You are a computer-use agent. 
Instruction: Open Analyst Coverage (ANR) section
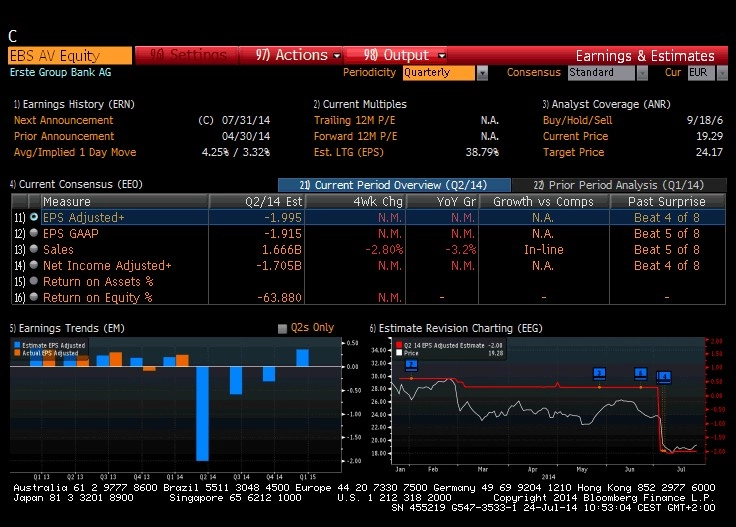[606, 104]
